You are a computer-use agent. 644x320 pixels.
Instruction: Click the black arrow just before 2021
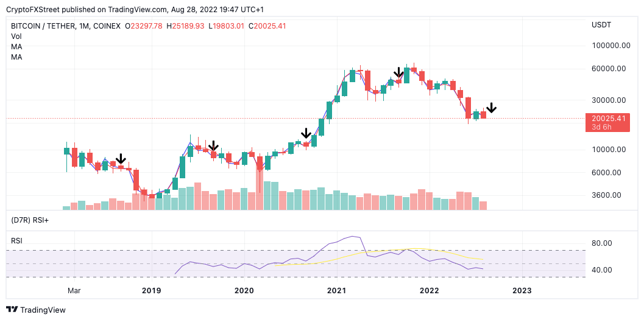pyautogui.click(x=306, y=134)
